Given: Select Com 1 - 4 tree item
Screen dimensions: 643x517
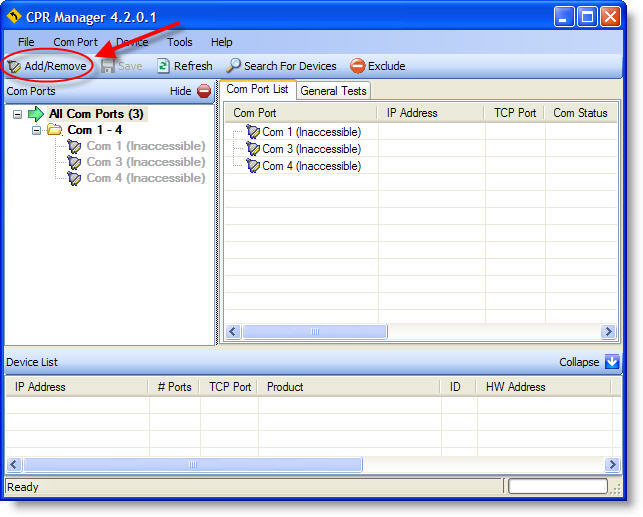Looking at the screenshot, I should click(95, 130).
